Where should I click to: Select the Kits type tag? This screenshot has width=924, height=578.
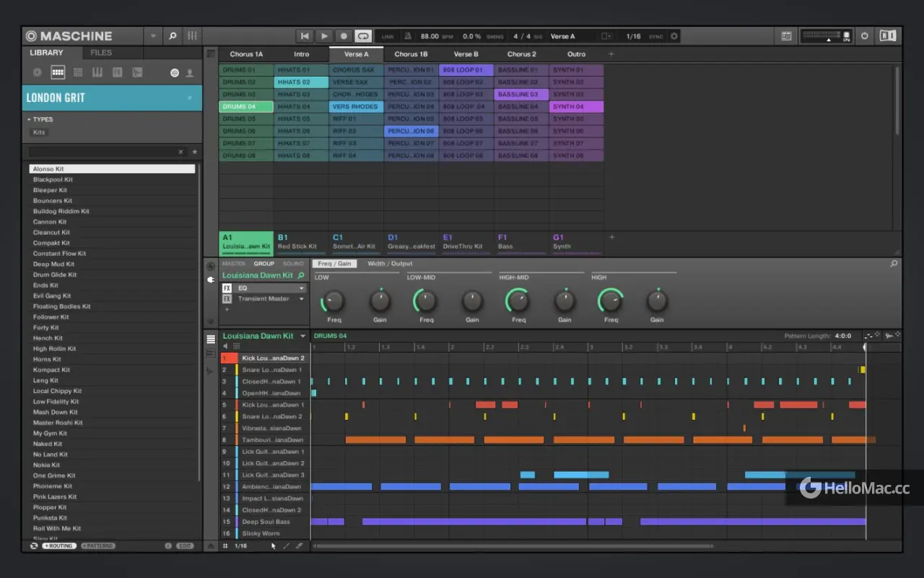[39, 132]
